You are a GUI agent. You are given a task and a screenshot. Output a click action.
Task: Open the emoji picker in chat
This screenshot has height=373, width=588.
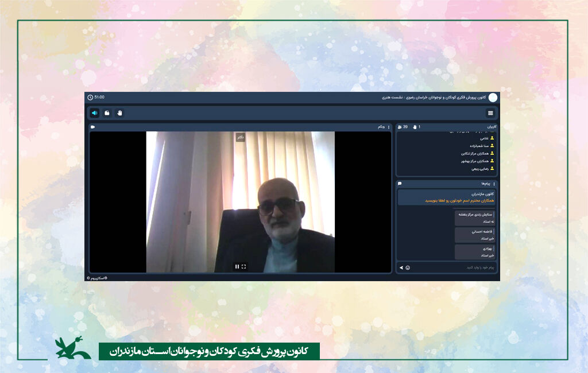pos(408,267)
